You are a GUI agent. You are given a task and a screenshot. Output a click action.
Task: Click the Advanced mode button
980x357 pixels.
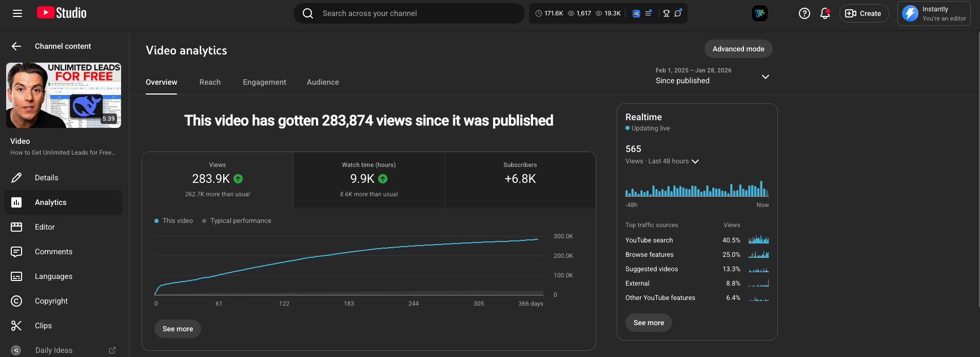(x=738, y=49)
